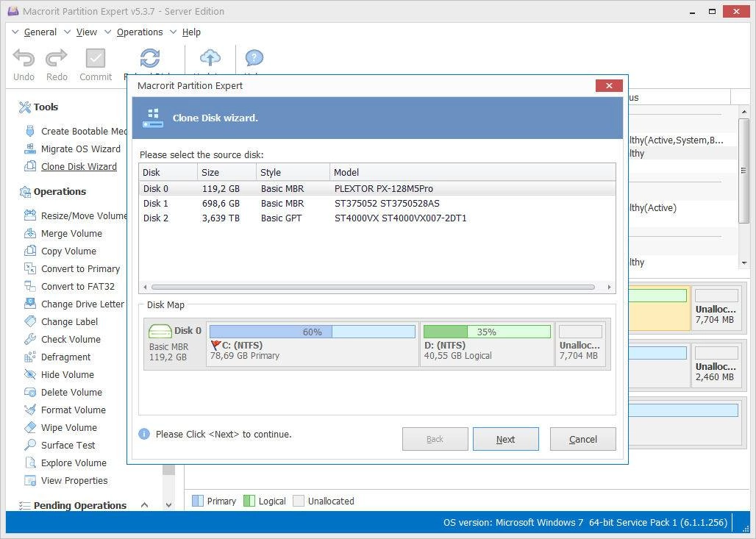756x539 pixels.
Task: Select Disk 2 ST4000VX source row
Action: tap(377, 218)
